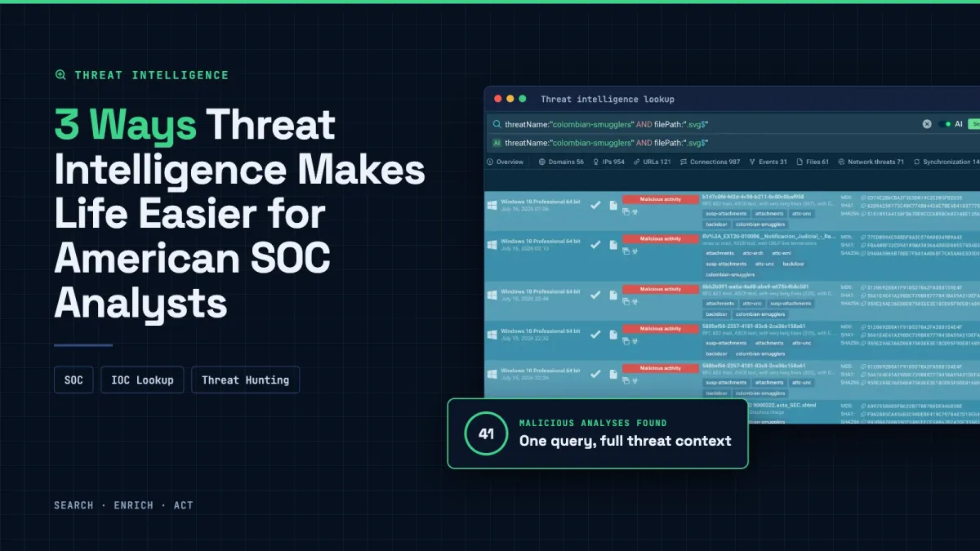Click the Windows logo in the July 15 22:32 row
The height and width of the screenshot is (551, 980).
pyautogui.click(x=492, y=334)
